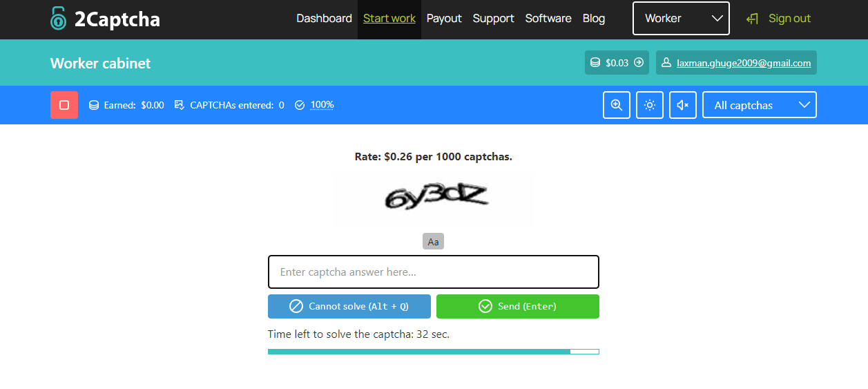Open the Support menu item
Screen dimensions: 868x389
pyautogui.click(x=493, y=19)
